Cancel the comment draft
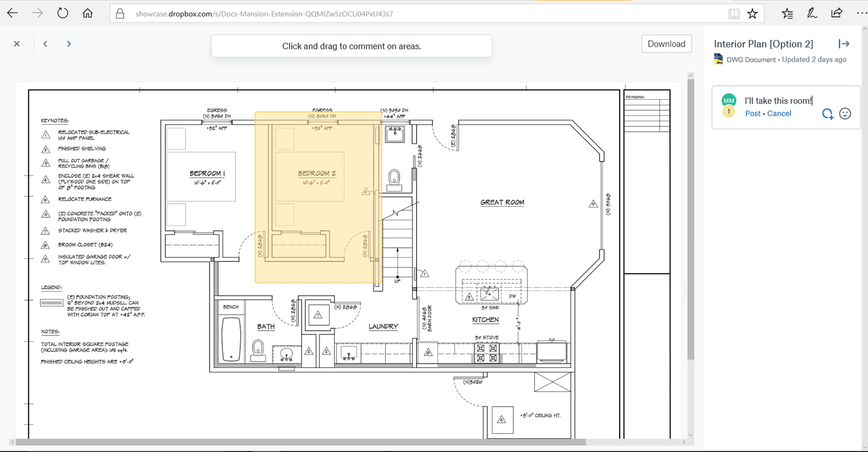 (779, 113)
